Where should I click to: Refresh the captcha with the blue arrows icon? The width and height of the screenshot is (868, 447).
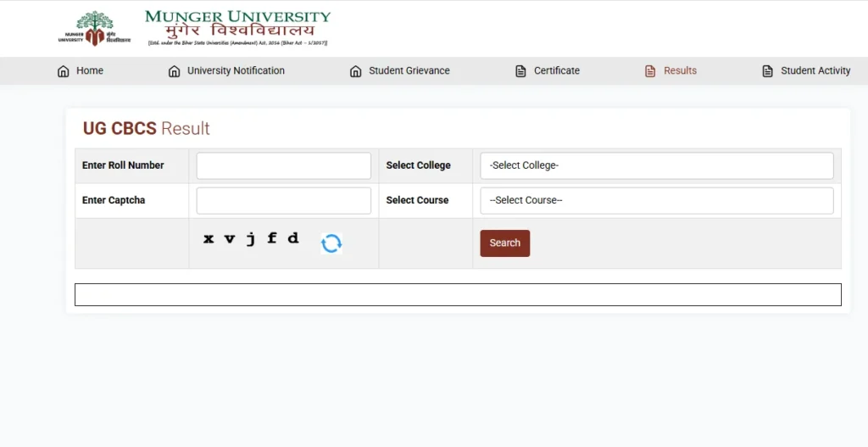[x=331, y=243]
